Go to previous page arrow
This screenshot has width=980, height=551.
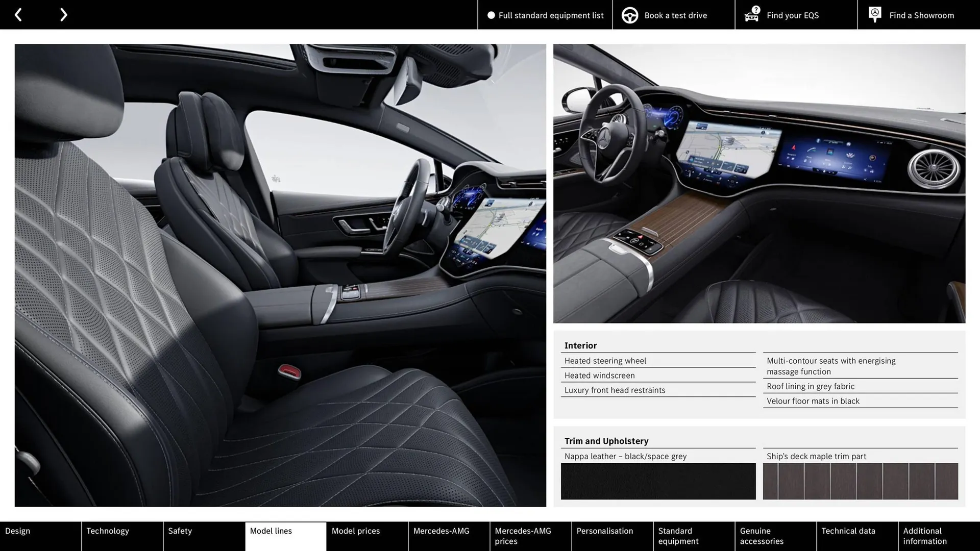18,15
